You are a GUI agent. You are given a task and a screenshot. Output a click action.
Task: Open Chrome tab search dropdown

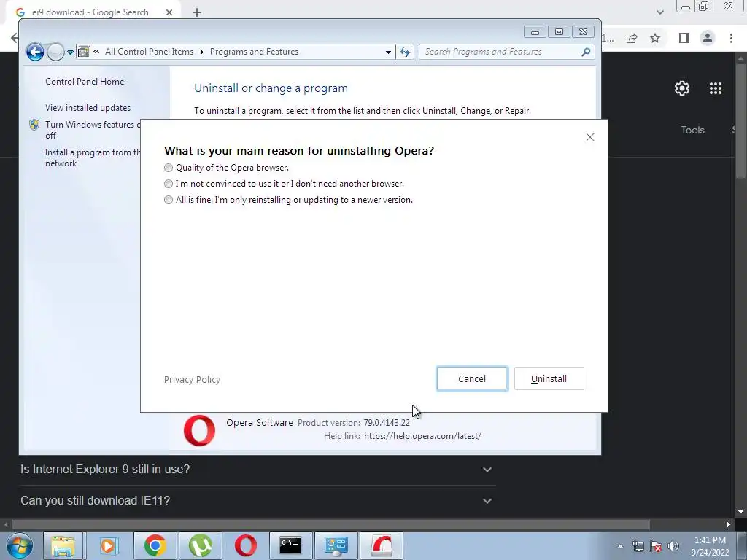(659, 12)
